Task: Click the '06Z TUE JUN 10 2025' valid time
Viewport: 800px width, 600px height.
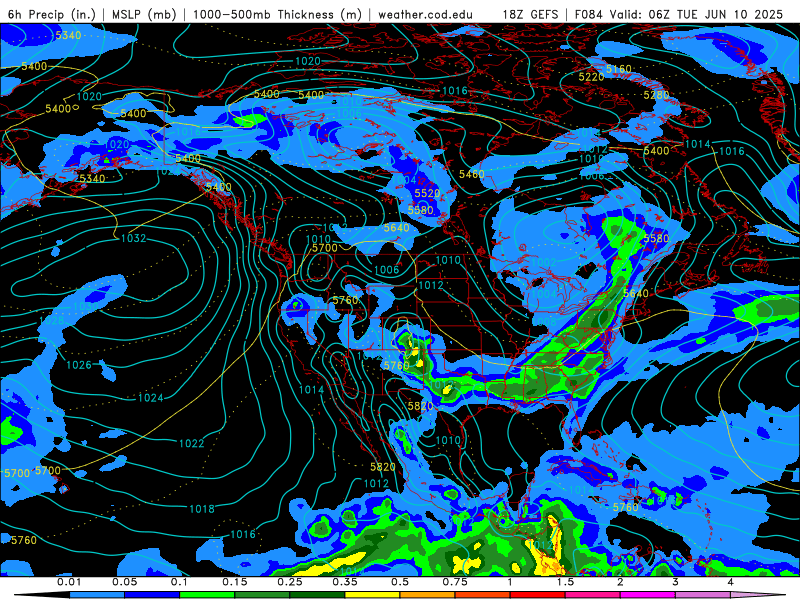Action: pos(716,14)
